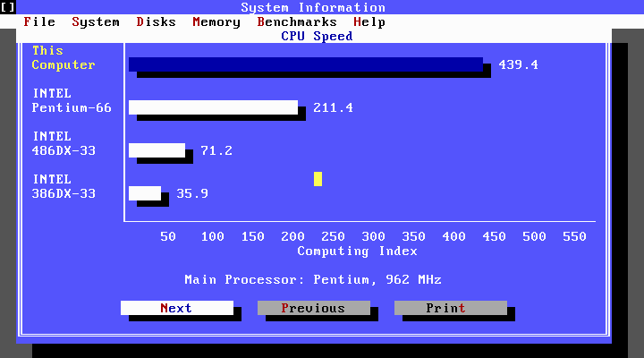
Task: Click the 'INTEL 486DX-33' label
Action: [64, 143]
